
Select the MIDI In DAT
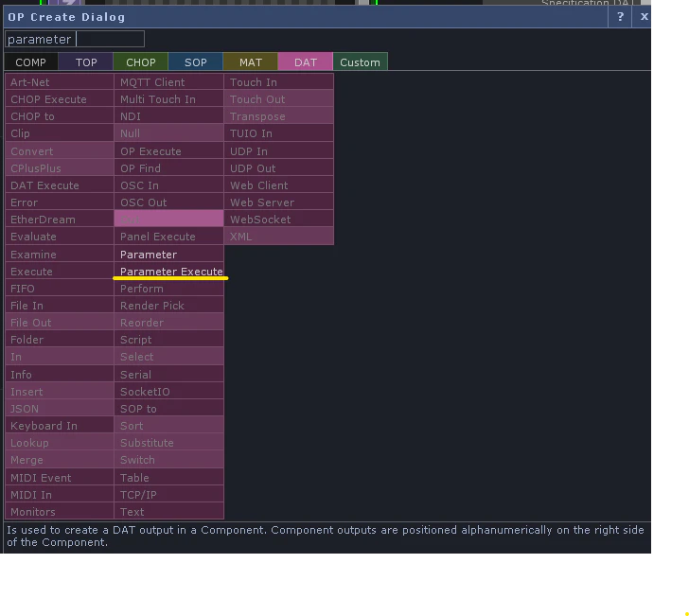click(x=60, y=495)
